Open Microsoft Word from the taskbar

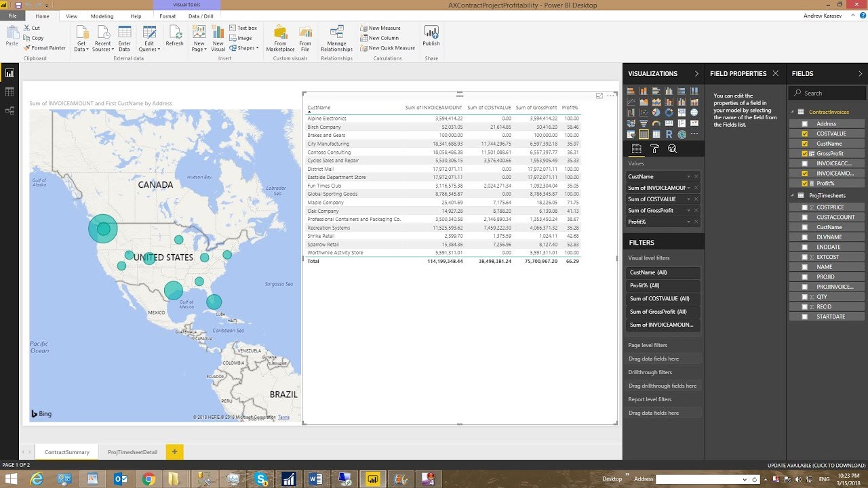(x=316, y=479)
